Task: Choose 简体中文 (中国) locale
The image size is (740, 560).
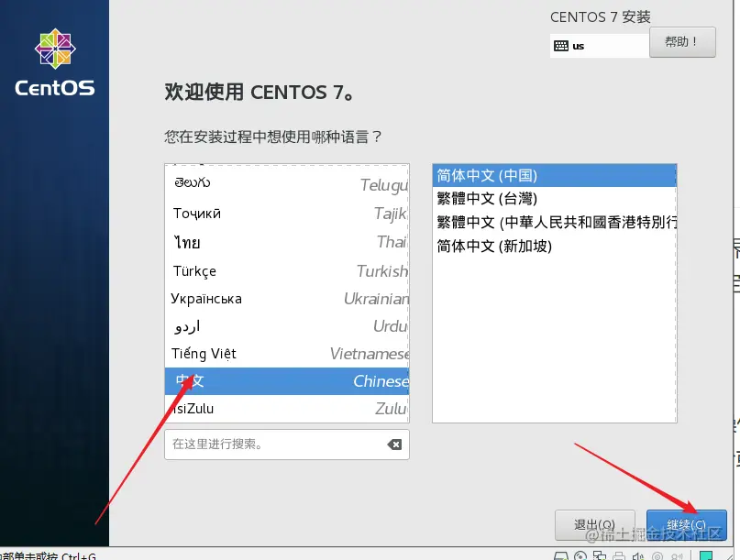Action: 555,175
